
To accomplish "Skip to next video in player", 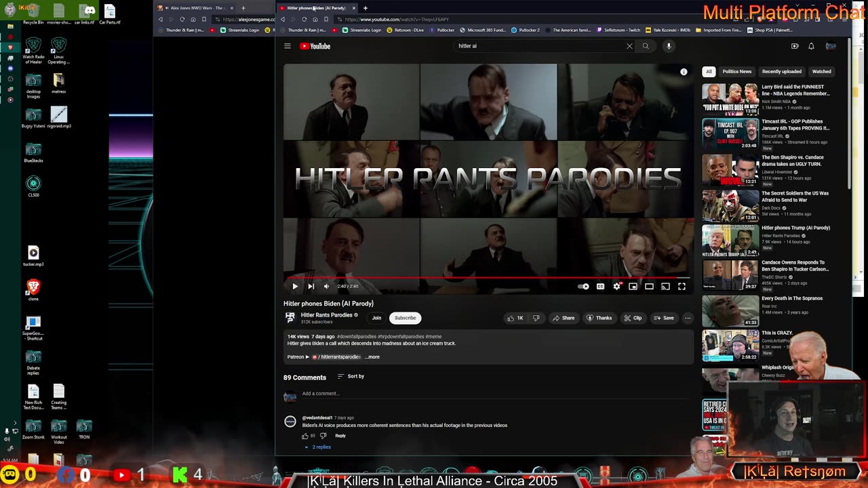I will coord(311,286).
